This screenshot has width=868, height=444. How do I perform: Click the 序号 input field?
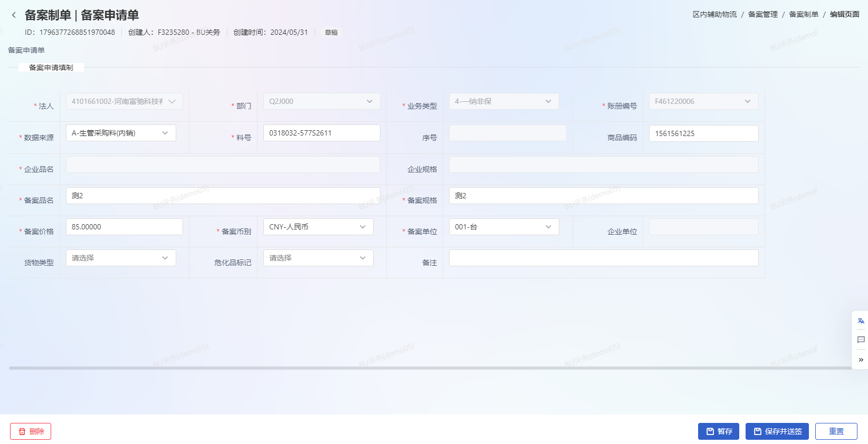(x=508, y=133)
